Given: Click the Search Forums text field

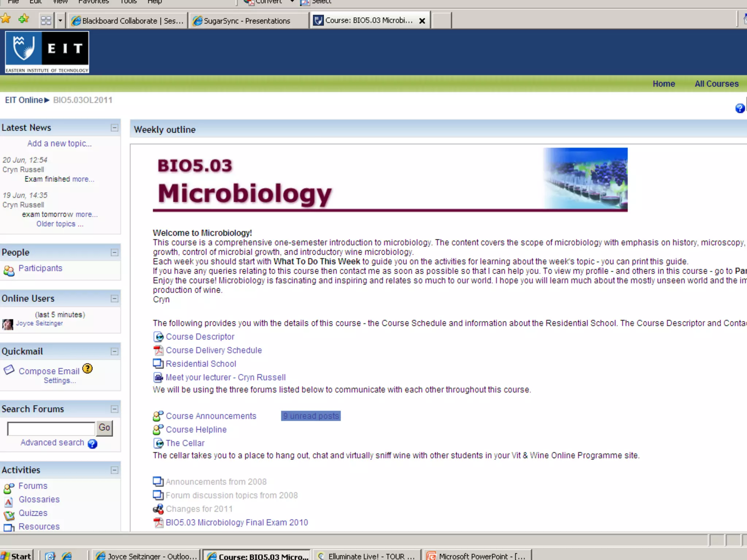Looking at the screenshot, I should pos(51,428).
